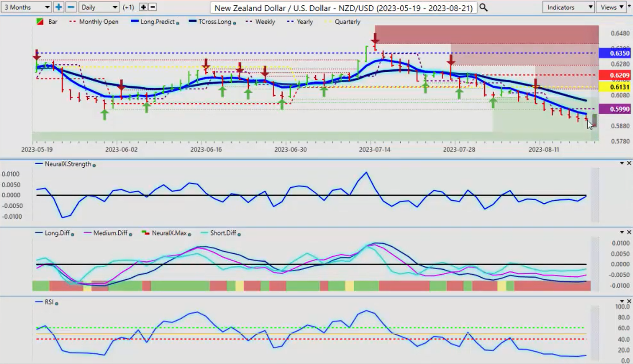The width and height of the screenshot is (633, 364).
Task: Close the NeuralX.Strength panel
Action: [629, 163]
